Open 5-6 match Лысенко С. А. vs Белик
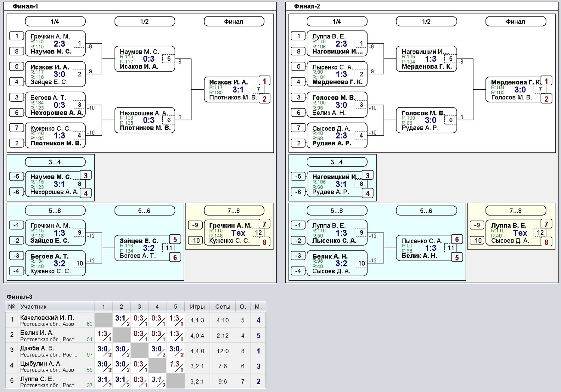The image size is (561, 392). (x=426, y=248)
